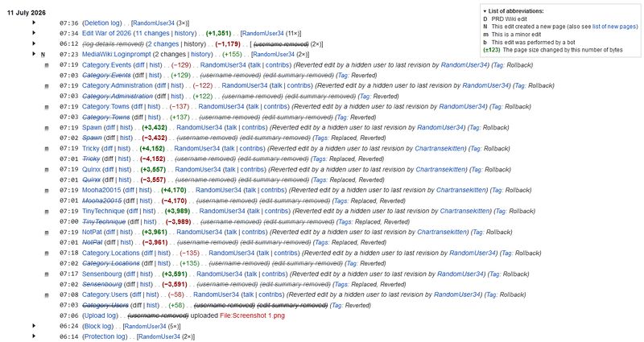Image resolution: width=644 pixels, height=342 pixels.
Task: Open the Quirxx page at 07:19
Action: [91, 169]
